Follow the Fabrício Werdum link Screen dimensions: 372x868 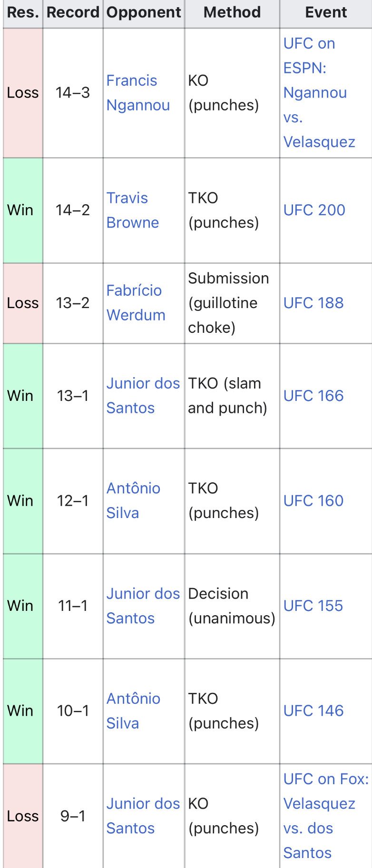136,303
